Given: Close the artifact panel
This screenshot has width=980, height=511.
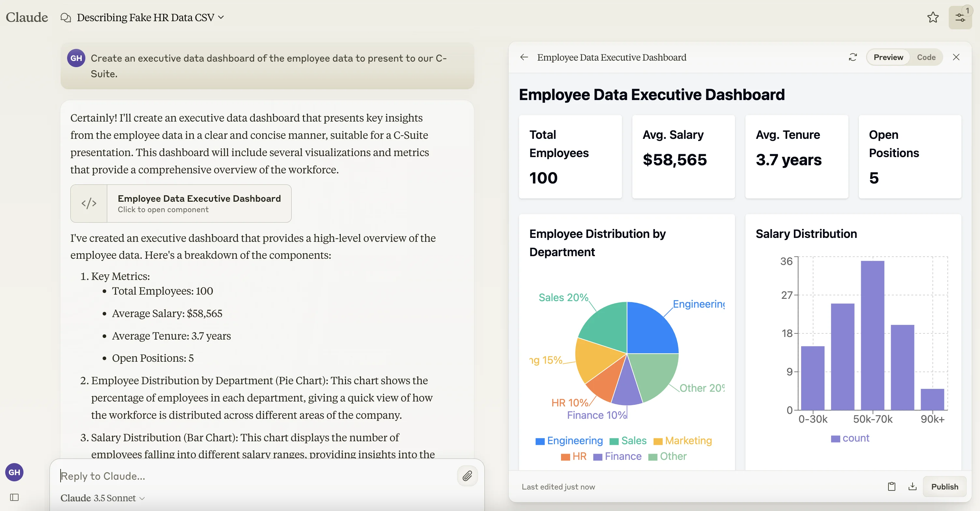Looking at the screenshot, I should [x=956, y=57].
